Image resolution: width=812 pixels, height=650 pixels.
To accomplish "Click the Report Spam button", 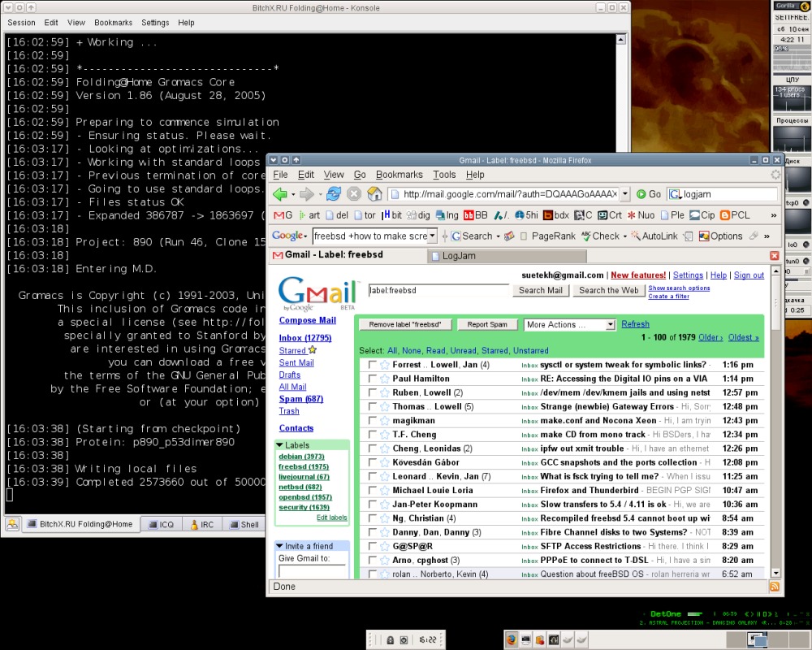I will click(x=487, y=324).
